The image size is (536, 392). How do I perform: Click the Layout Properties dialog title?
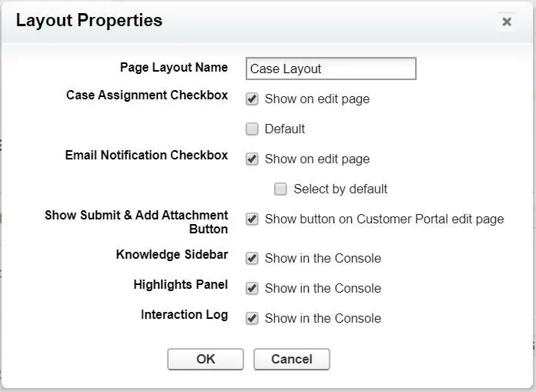pyautogui.click(x=89, y=20)
